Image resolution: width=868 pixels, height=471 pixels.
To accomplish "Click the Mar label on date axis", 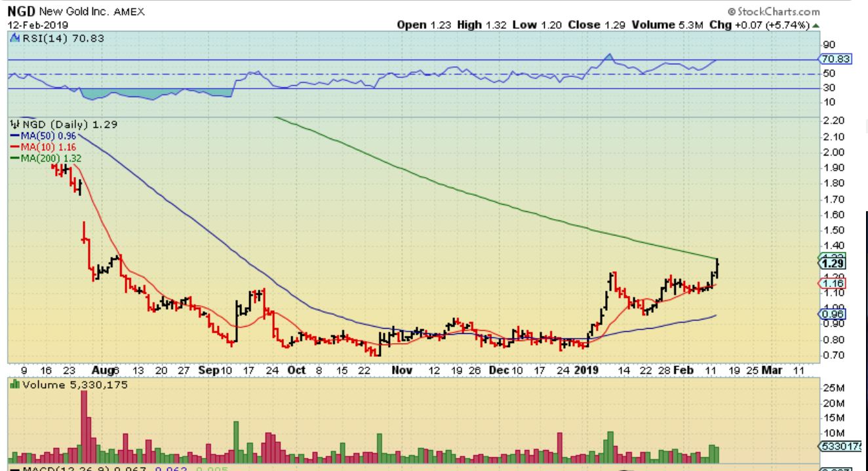I will point(772,370).
